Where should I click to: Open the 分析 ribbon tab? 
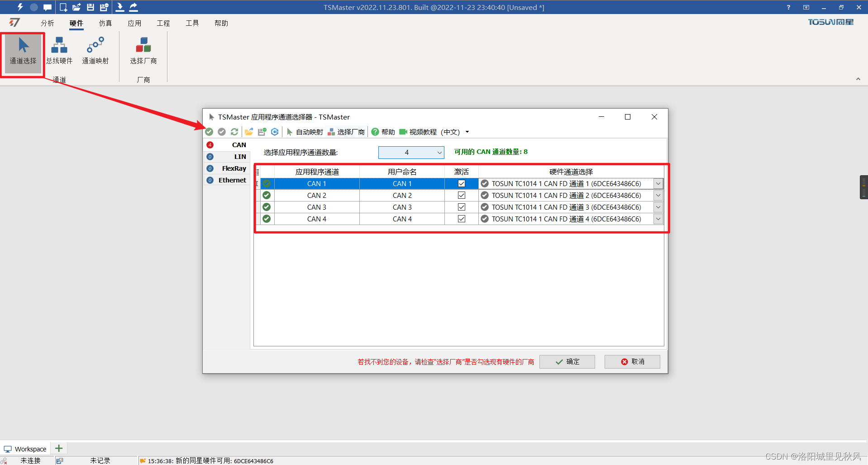(x=48, y=23)
